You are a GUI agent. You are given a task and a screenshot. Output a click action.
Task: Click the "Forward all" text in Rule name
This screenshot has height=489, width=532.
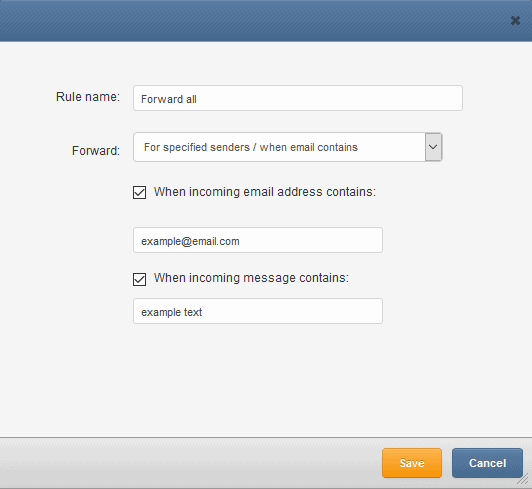169,99
